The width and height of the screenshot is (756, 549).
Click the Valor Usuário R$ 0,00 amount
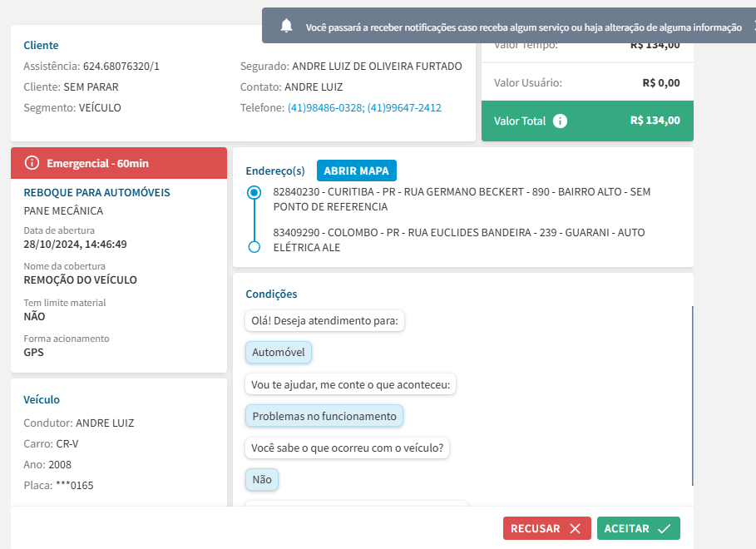(661, 83)
